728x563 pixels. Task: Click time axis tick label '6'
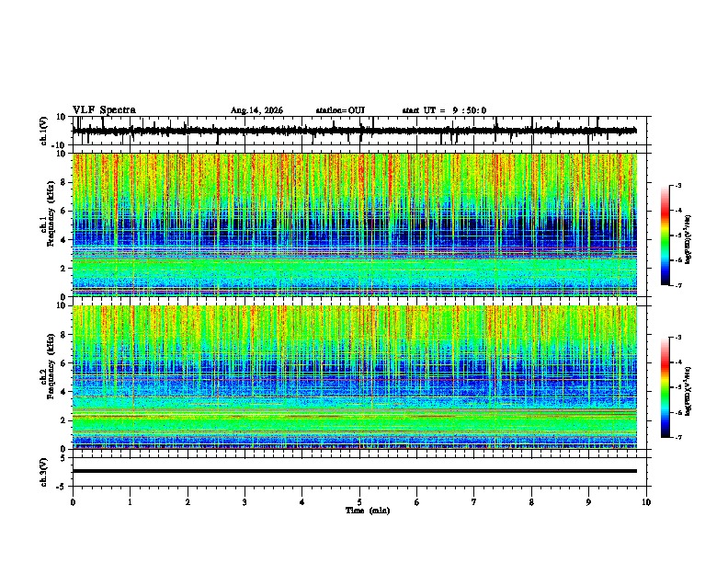pyautogui.click(x=417, y=502)
